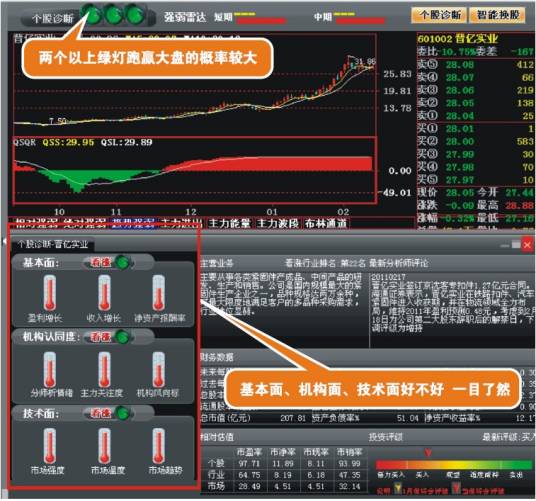
Task: Click the 净资产报酬率 thermometer icon
Action: [x=159, y=294]
